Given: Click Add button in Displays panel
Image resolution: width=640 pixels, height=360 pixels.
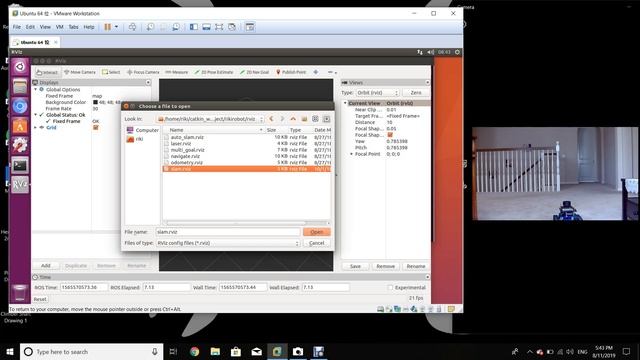Looking at the screenshot, I should pyautogui.click(x=46, y=265).
